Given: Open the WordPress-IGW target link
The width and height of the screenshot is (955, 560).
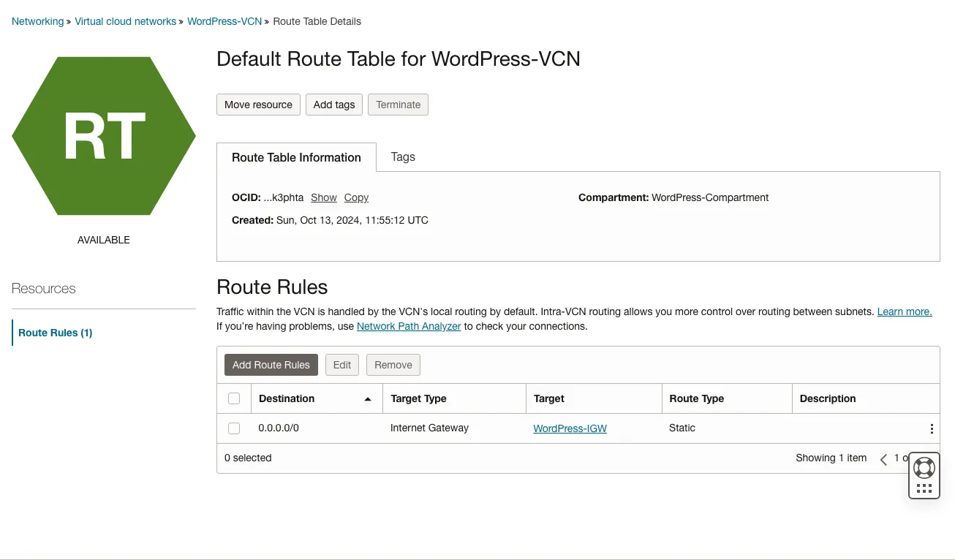Looking at the screenshot, I should (570, 428).
